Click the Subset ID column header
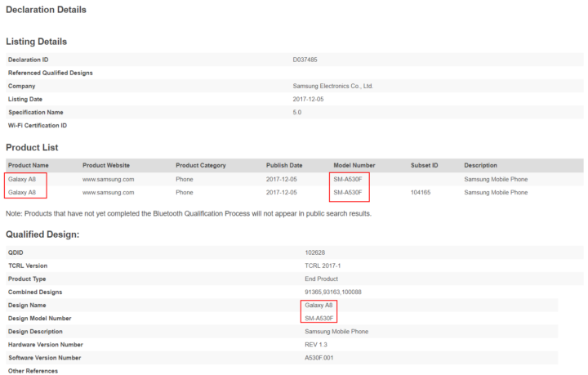Viewport: 588px width, 375px height. pos(423,165)
